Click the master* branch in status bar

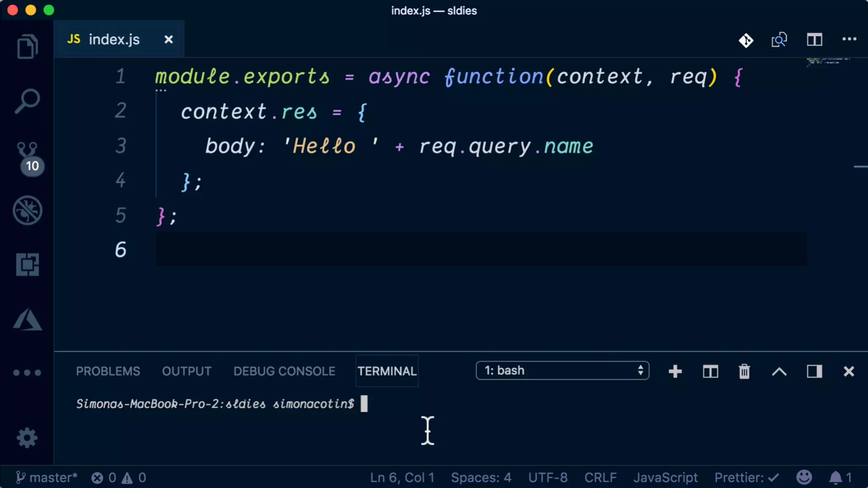point(47,477)
